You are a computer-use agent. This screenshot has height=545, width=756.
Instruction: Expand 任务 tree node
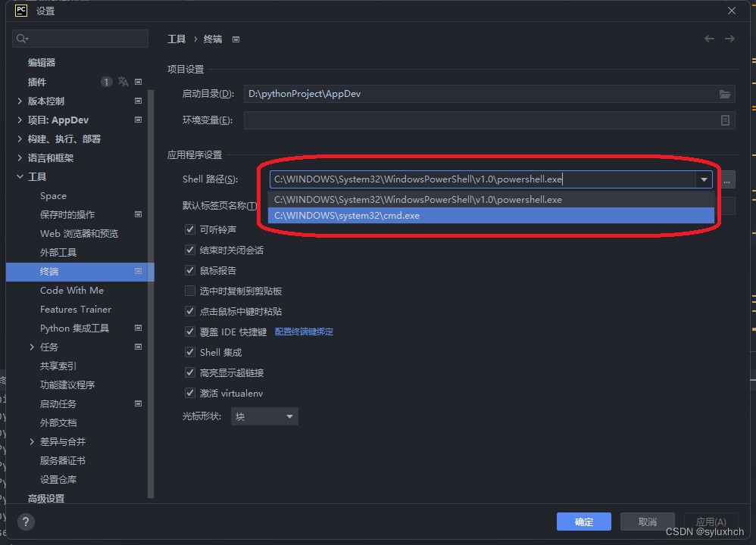tap(32, 347)
